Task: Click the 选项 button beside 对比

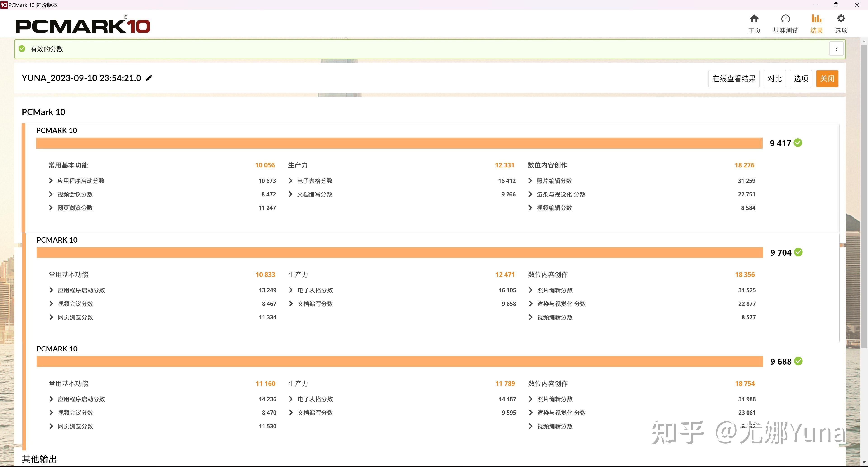Action: click(801, 79)
